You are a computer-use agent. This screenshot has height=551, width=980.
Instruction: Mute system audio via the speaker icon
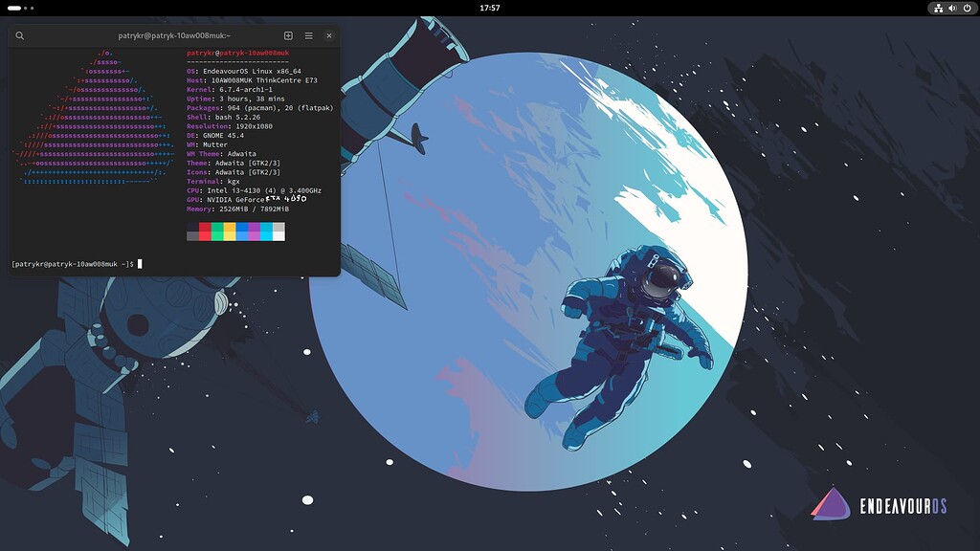pos(951,9)
